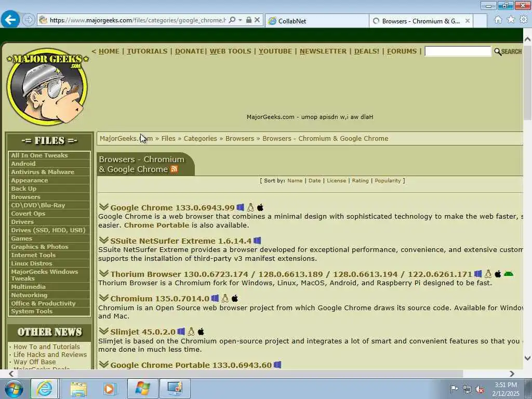Click the Action Center flag tray icon
This screenshot has height=399, width=532.
point(454,389)
